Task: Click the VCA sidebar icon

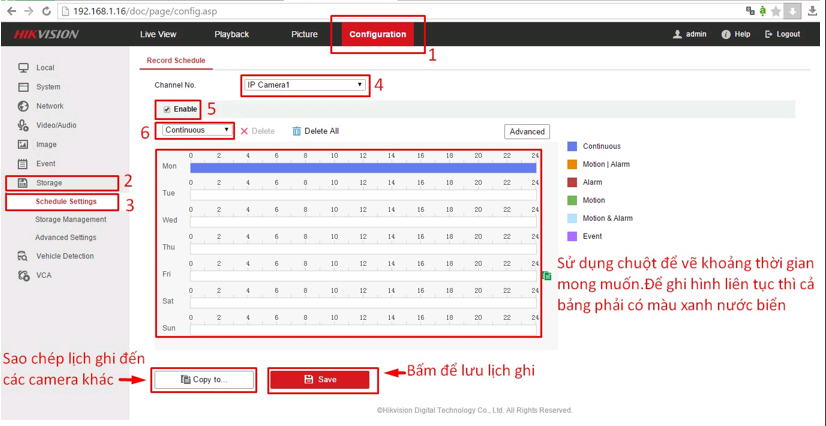Action: tap(22, 275)
